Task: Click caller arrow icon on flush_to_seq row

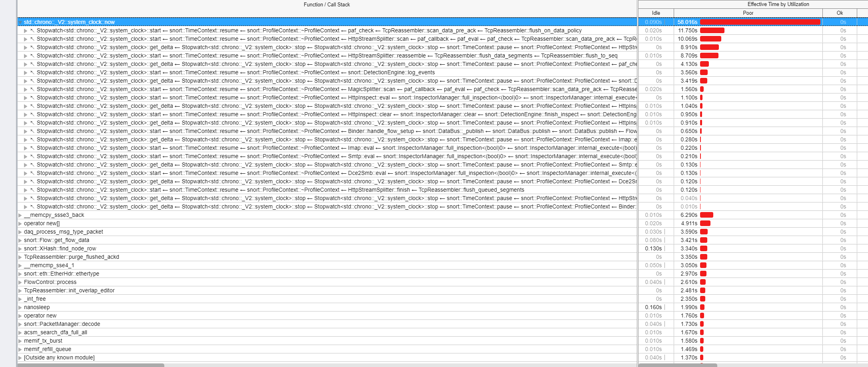Action: click(32, 56)
